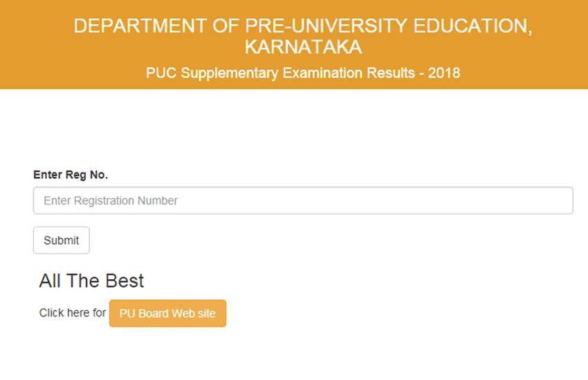Click the year 2018 in the subtitle
This screenshot has width=588, height=380.
point(444,73)
